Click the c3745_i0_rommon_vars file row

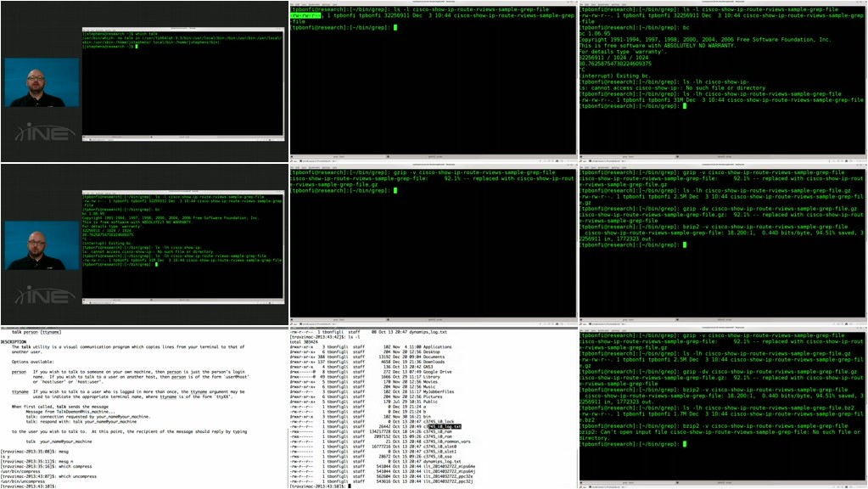point(380,441)
